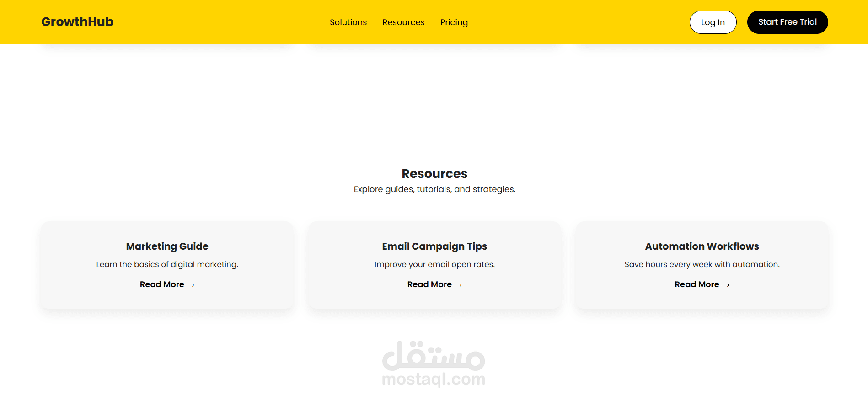The height and width of the screenshot is (396, 868).
Task: Click the Resources section heading
Action: (434, 174)
